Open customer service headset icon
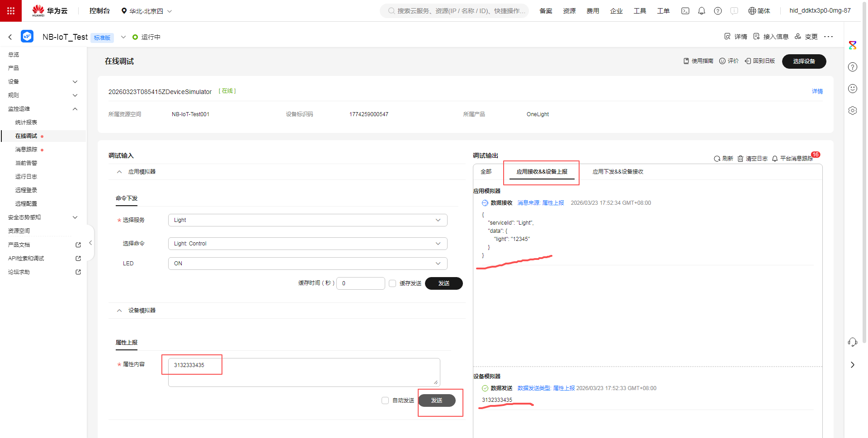This screenshot has height=438, width=868. pos(853,342)
